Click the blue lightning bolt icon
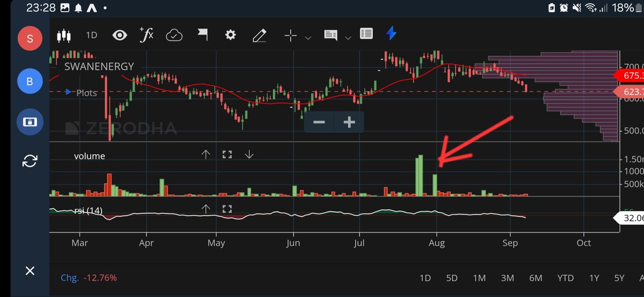644x297 pixels. coord(392,34)
